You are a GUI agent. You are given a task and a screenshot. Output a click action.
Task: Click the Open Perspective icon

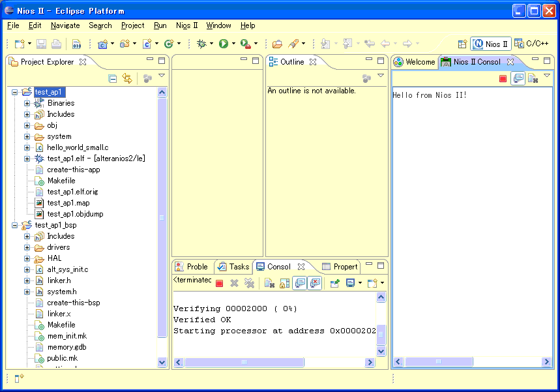click(462, 44)
